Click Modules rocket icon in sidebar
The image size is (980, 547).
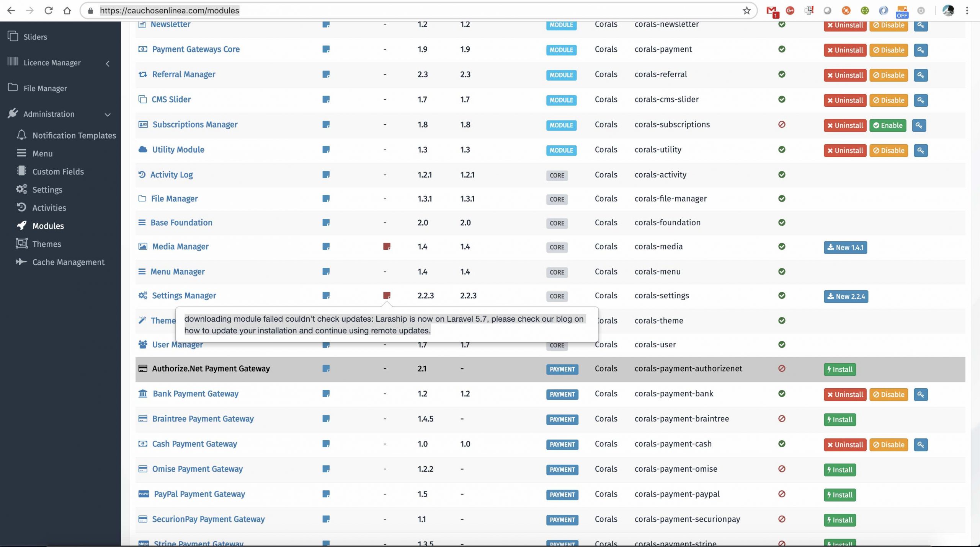click(x=22, y=225)
